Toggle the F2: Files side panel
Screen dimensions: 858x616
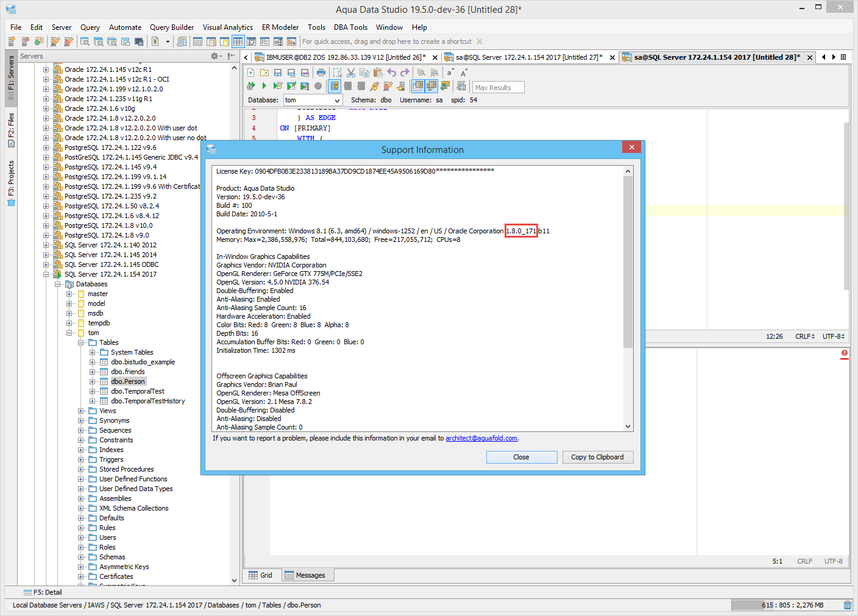pyautogui.click(x=11, y=130)
